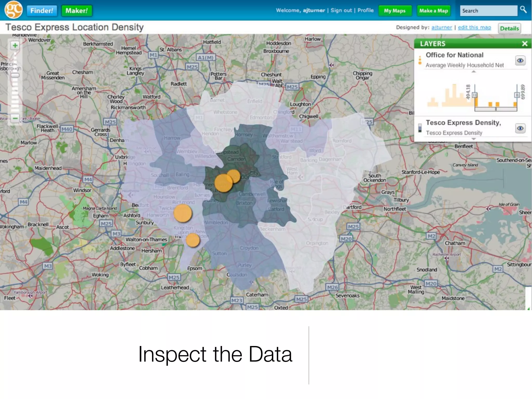Open the edit this map link

click(474, 28)
